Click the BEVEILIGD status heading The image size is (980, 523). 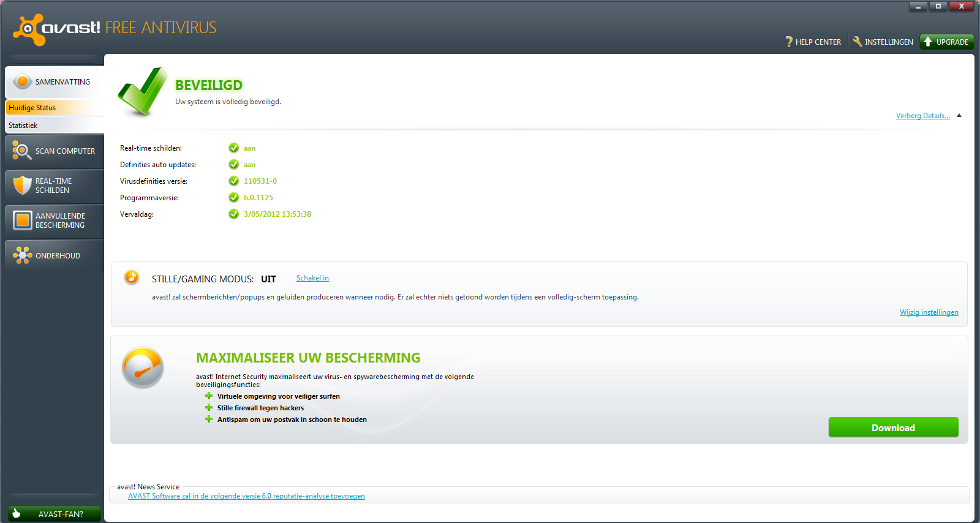pos(209,85)
